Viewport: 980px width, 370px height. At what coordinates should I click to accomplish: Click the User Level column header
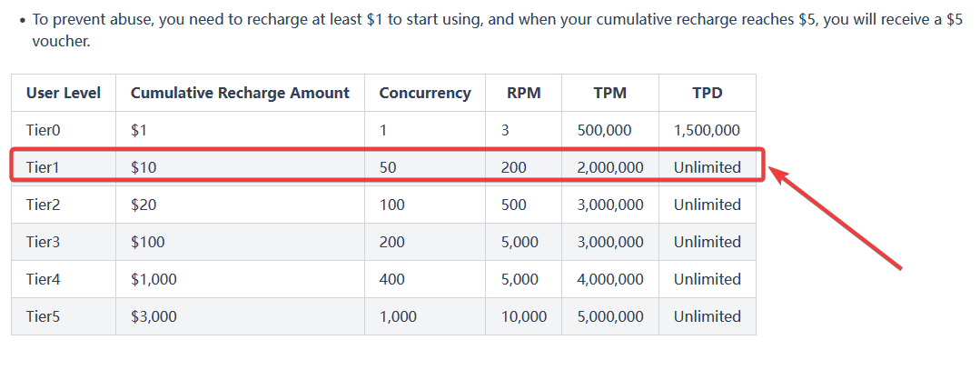(64, 93)
